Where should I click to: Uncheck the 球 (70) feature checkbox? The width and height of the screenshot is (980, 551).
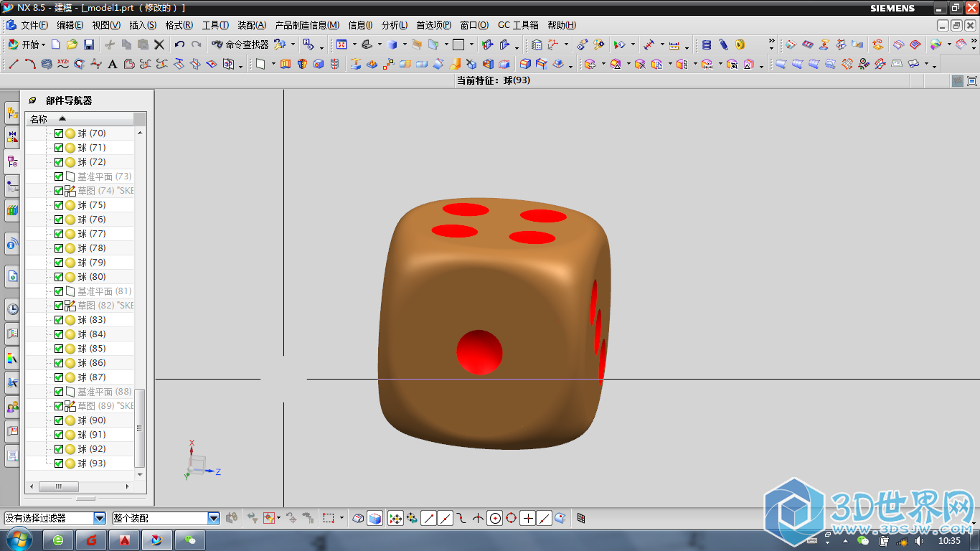59,133
